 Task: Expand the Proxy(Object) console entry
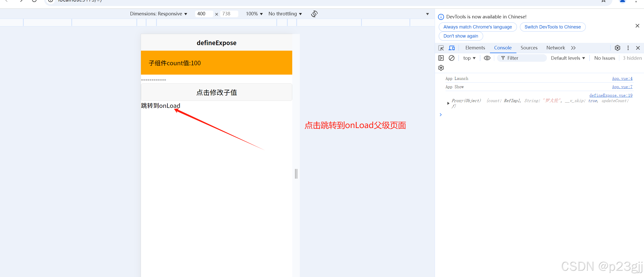point(448,103)
